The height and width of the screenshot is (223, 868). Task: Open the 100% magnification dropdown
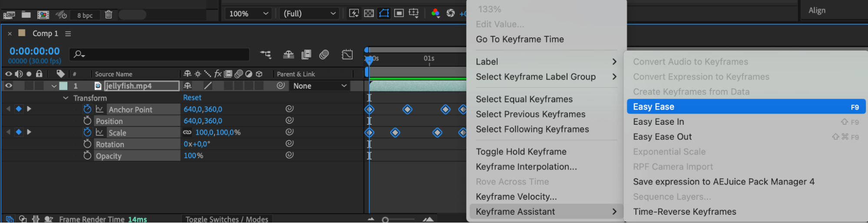point(248,13)
